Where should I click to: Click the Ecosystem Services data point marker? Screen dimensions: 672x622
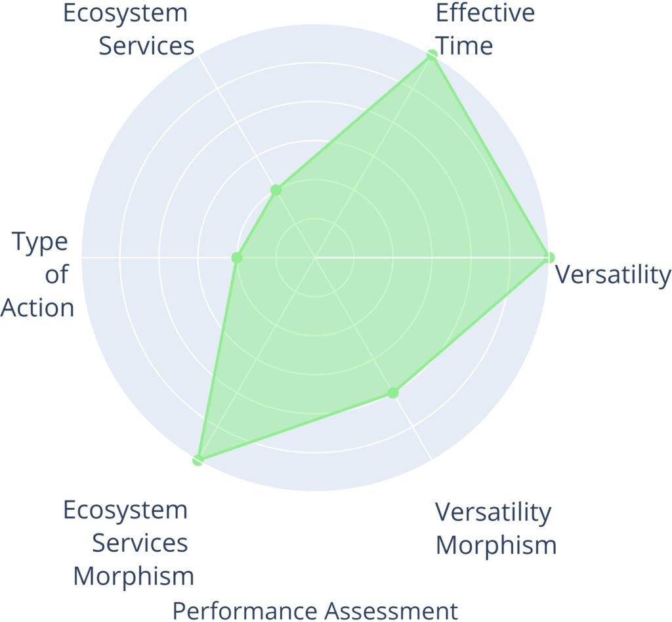tap(276, 191)
